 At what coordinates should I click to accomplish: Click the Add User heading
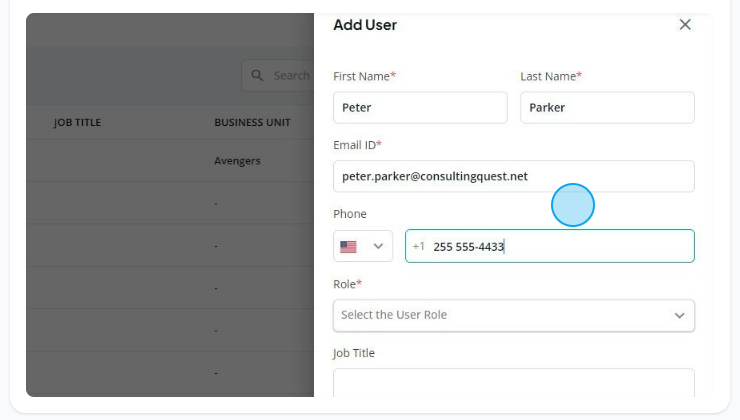click(365, 25)
